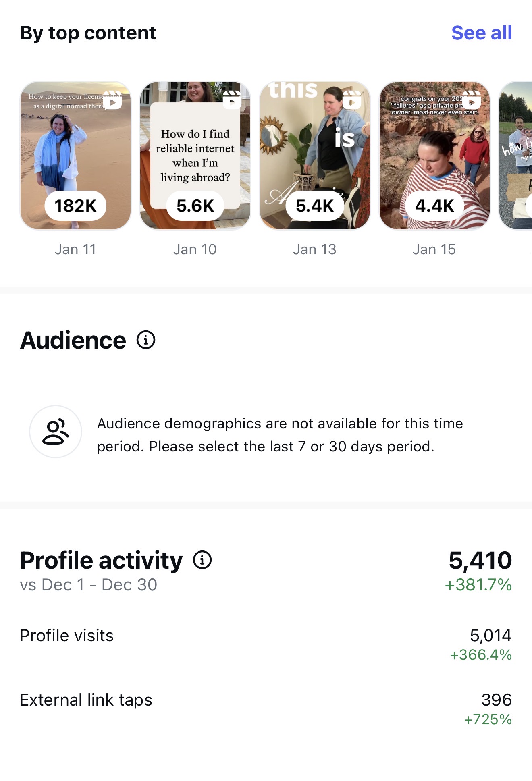Screen dimensions: 532x781
Task: Open the partially visible fifth reel thumbnail
Action: coord(517,155)
